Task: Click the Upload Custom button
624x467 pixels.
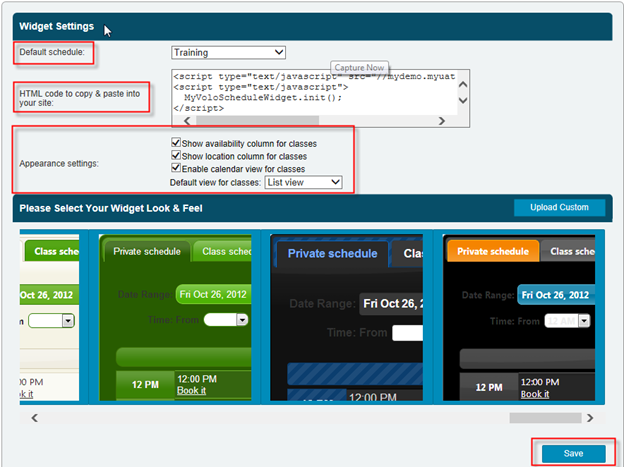Action: pos(559,208)
